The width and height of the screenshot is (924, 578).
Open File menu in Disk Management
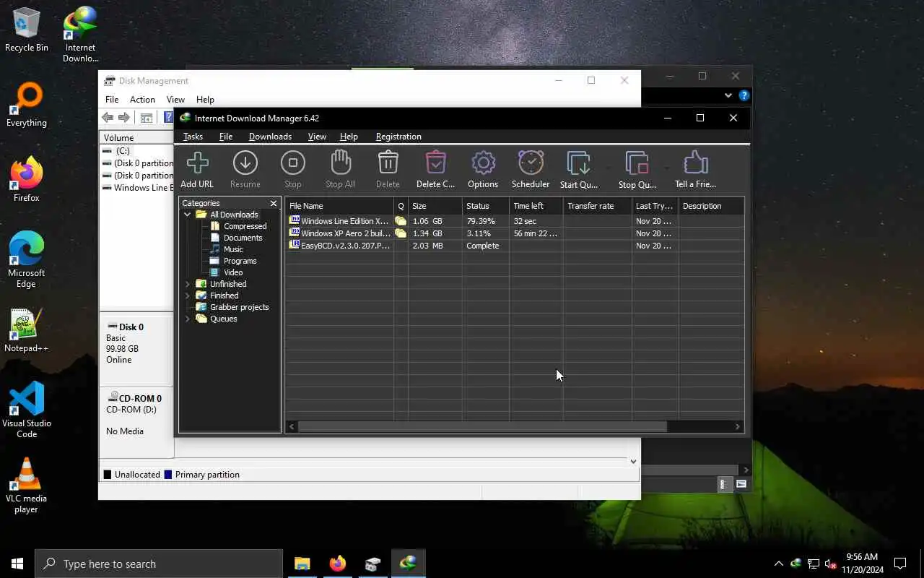click(x=112, y=100)
